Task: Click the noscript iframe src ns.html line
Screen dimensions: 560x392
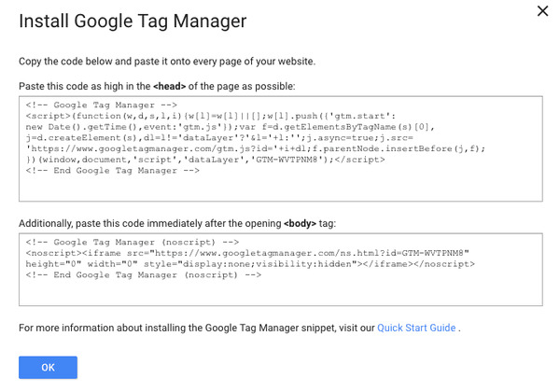Action: 247,253
